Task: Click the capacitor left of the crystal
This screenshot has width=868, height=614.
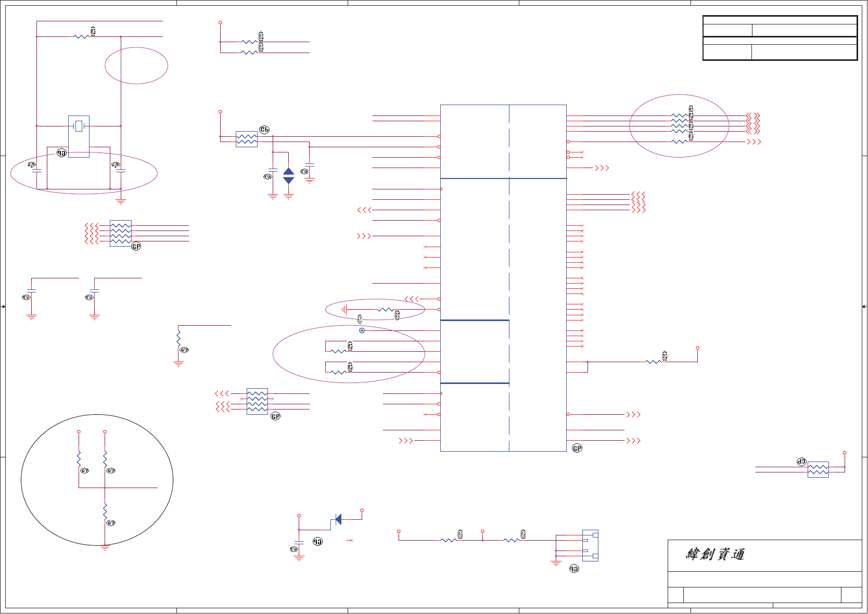Action: pyautogui.click(x=36, y=171)
